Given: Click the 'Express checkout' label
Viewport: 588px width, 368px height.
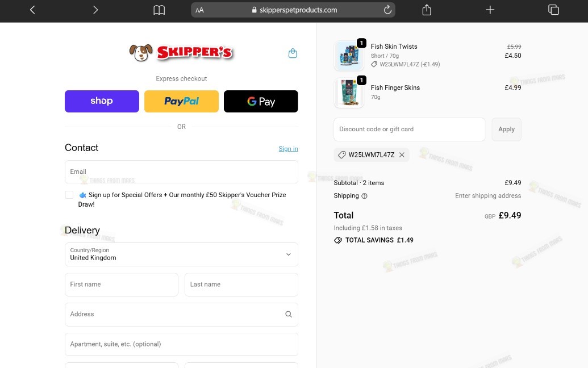Looking at the screenshot, I should click(181, 79).
